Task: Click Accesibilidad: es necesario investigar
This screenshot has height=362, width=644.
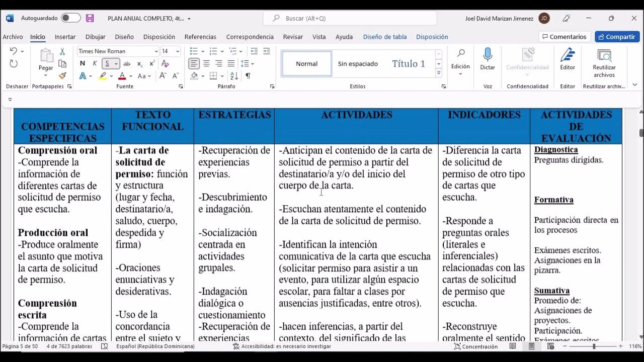Action: point(282,346)
